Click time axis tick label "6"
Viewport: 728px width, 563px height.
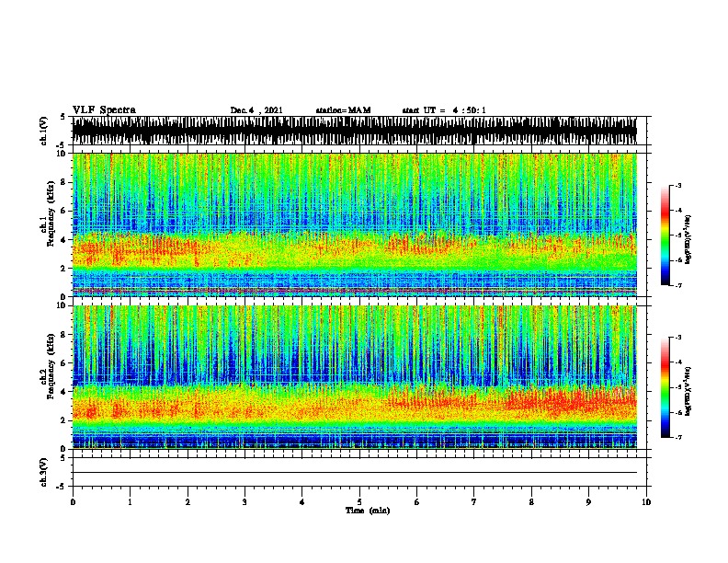417,502
